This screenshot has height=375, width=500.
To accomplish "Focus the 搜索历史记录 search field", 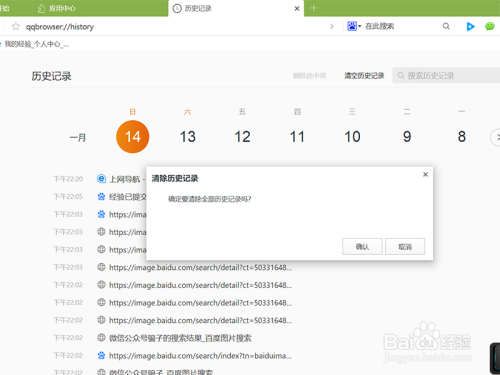I will pyautogui.click(x=447, y=75).
